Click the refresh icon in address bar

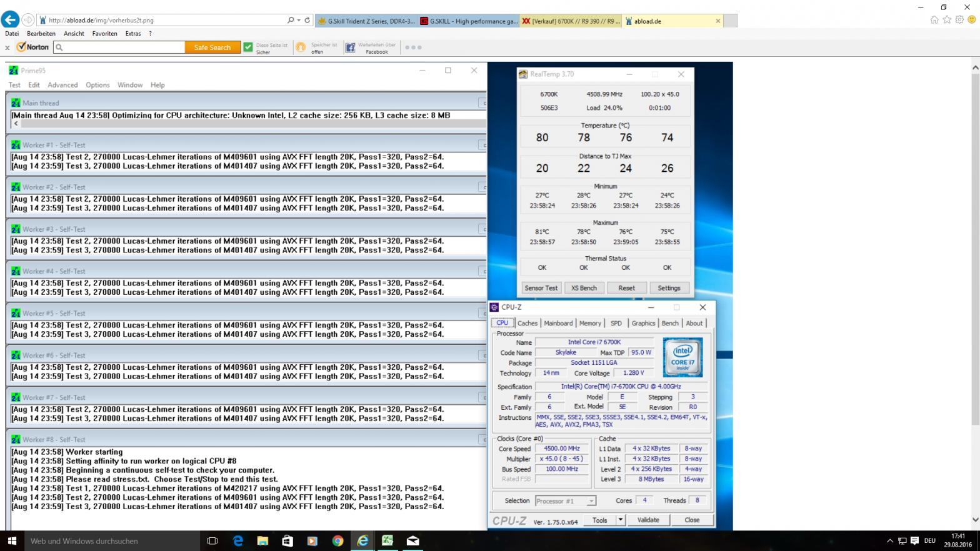307,20
